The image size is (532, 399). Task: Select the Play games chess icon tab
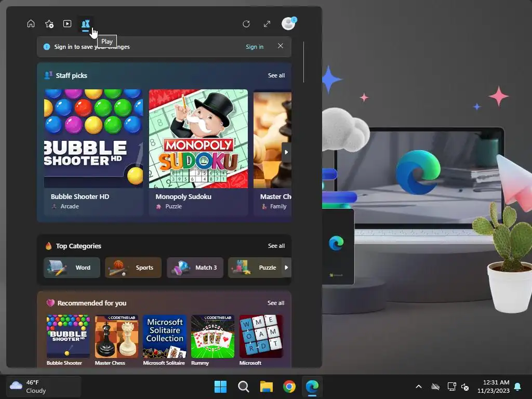pos(85,24)
